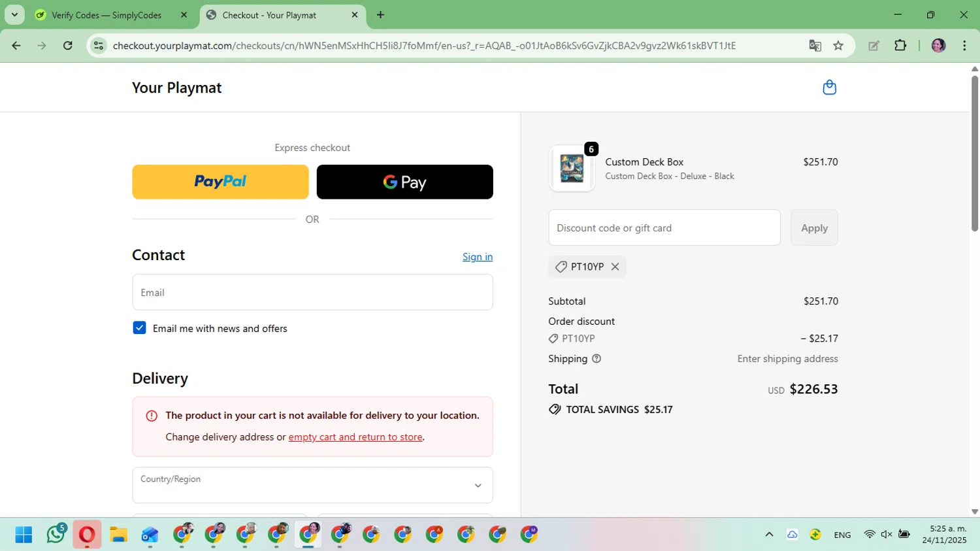Click the Sign in link
980x551 pixels.
(x=478, y=257)
